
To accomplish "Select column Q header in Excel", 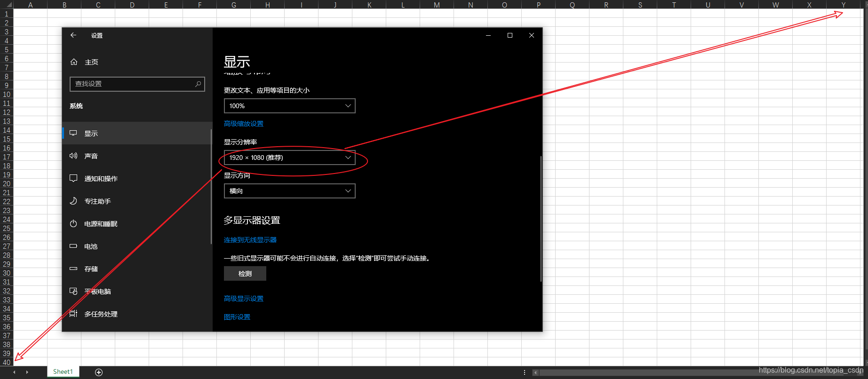I will [x=572, y=5].
